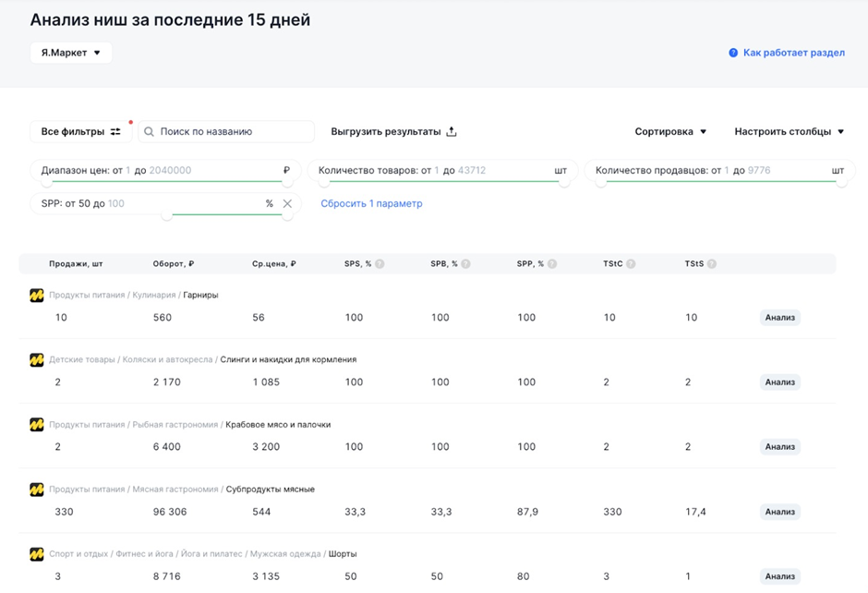Click the 'Фитнес и йога' breadcrumb
The image size is (868, 593).
tap(144, 553)
